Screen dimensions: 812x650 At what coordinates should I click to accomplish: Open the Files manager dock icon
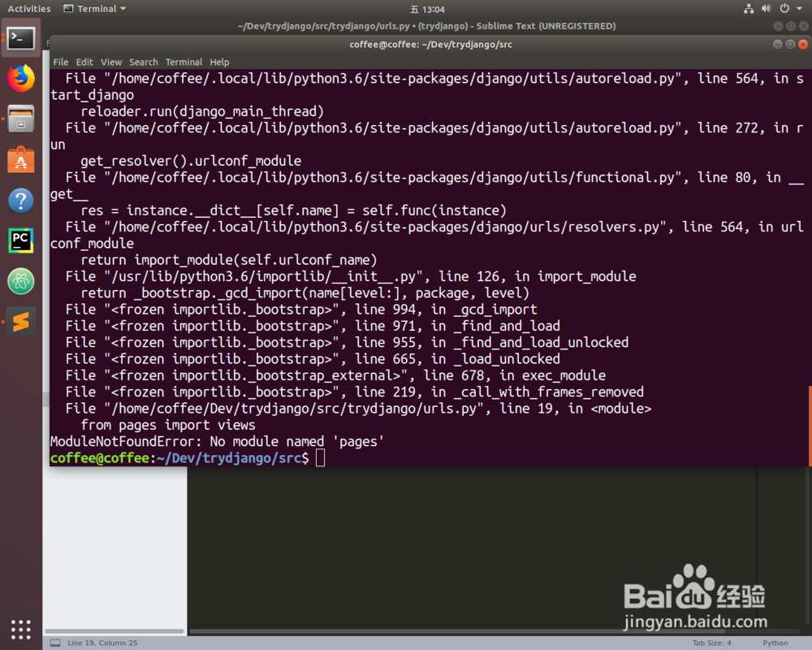coord(21,119)
